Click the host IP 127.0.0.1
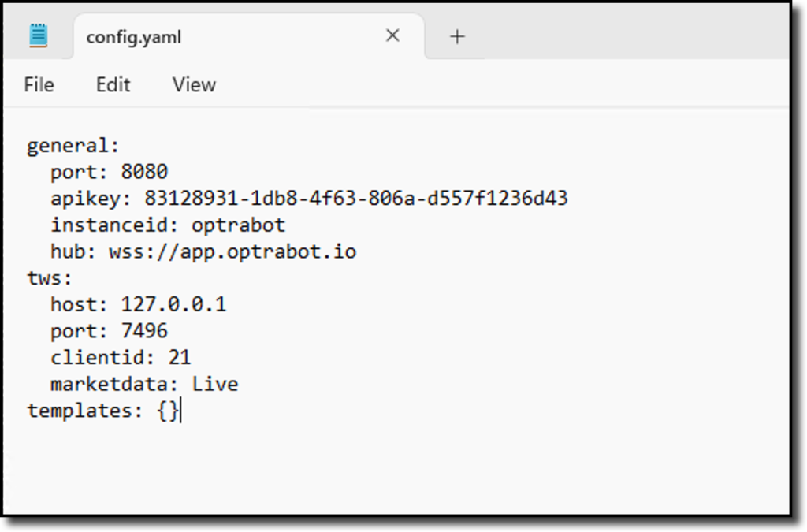 pyautogui.click(x=173, y=304)
